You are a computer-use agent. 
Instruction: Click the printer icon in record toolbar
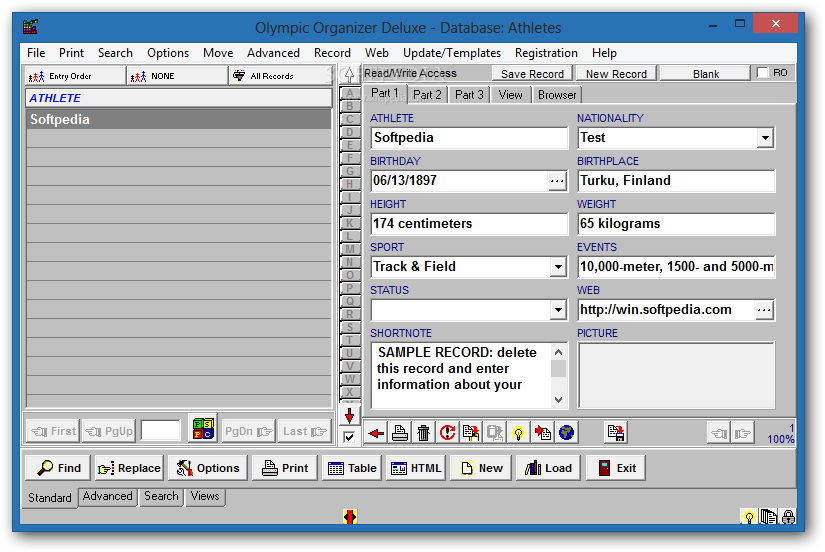point(400,433)
